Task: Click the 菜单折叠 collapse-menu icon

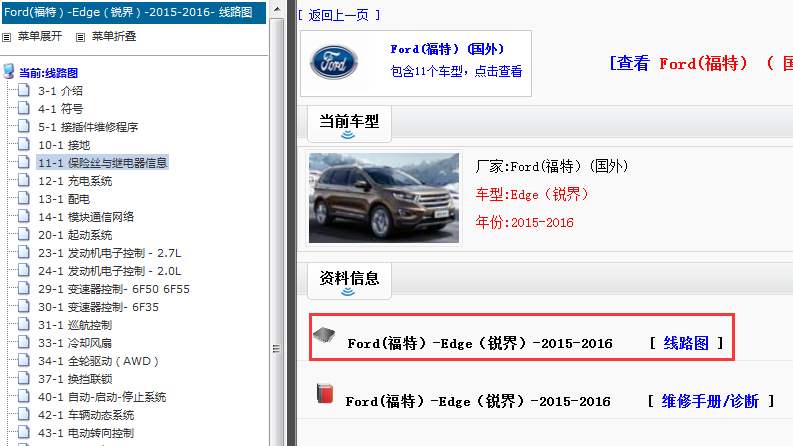Action: (x=80, y=37)
